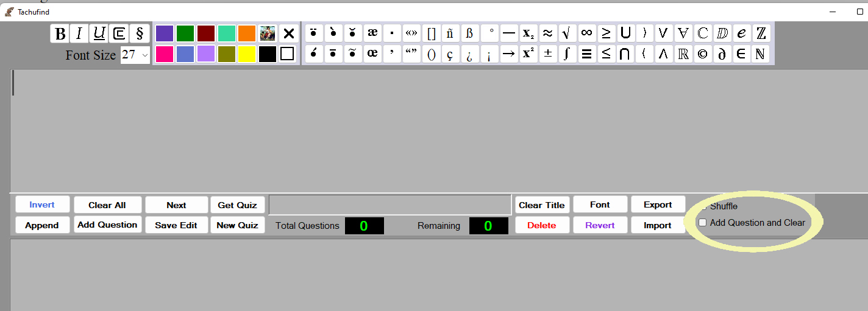Insert the copyright © symbol
This screenshot has height=311, width=868.
(703, 54)
